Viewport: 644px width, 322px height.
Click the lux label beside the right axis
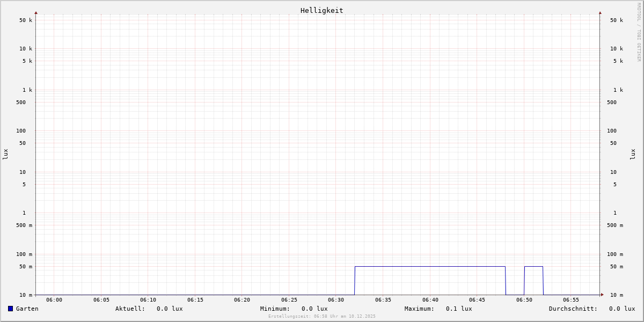tap(633, 154)
